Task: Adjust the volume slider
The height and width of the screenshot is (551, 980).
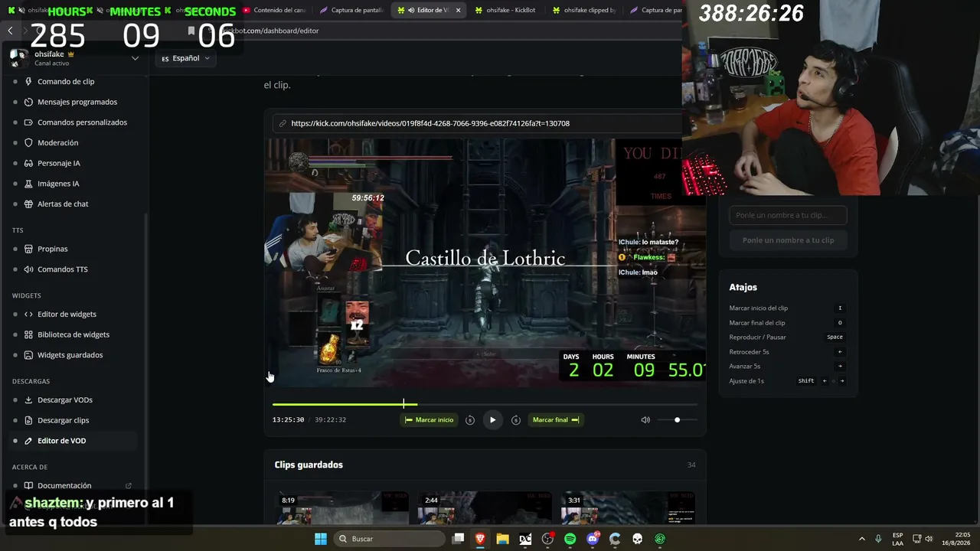Action: coord(678,419)
